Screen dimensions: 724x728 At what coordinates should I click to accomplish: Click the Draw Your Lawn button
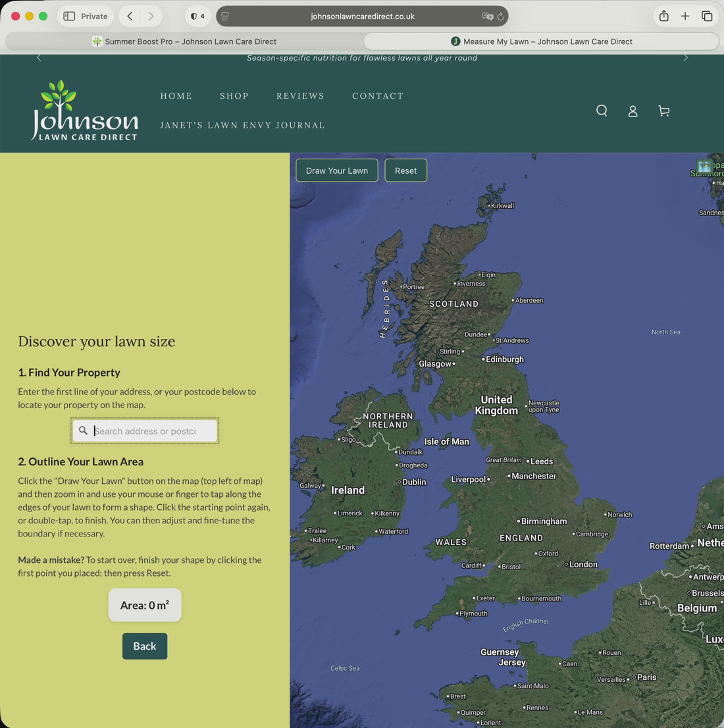point(337,170)
